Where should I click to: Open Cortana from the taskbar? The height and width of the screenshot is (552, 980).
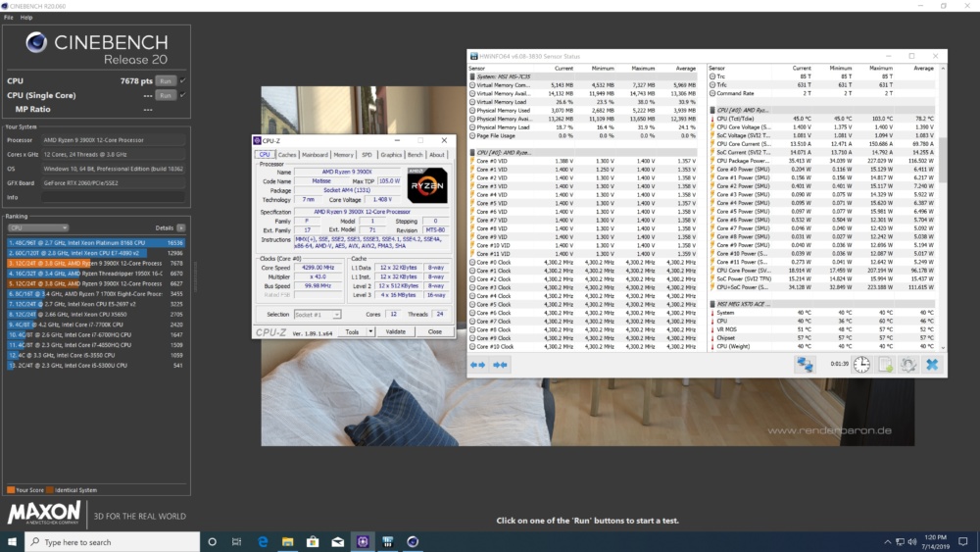point(212,542)
